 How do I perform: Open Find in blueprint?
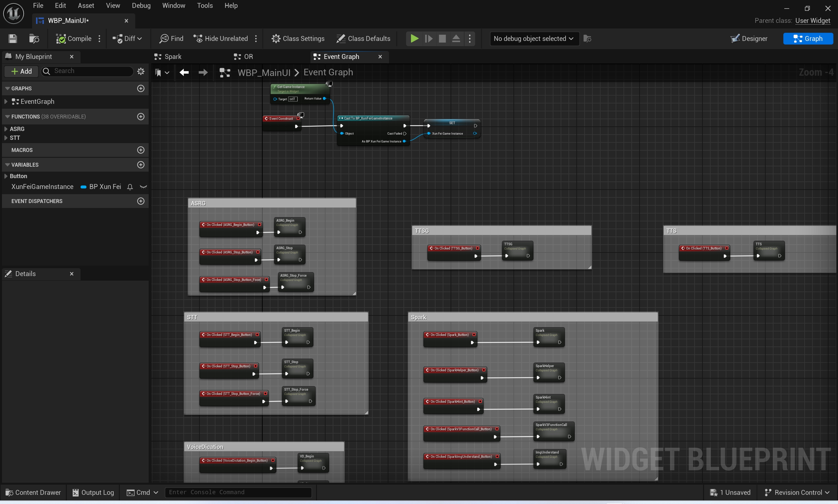tap(172, 39)
